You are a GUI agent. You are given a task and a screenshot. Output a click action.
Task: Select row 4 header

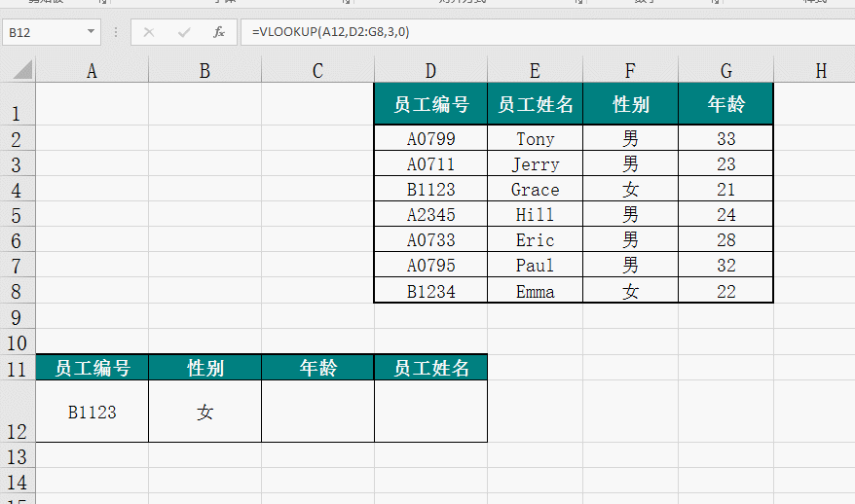click(17, 190)
